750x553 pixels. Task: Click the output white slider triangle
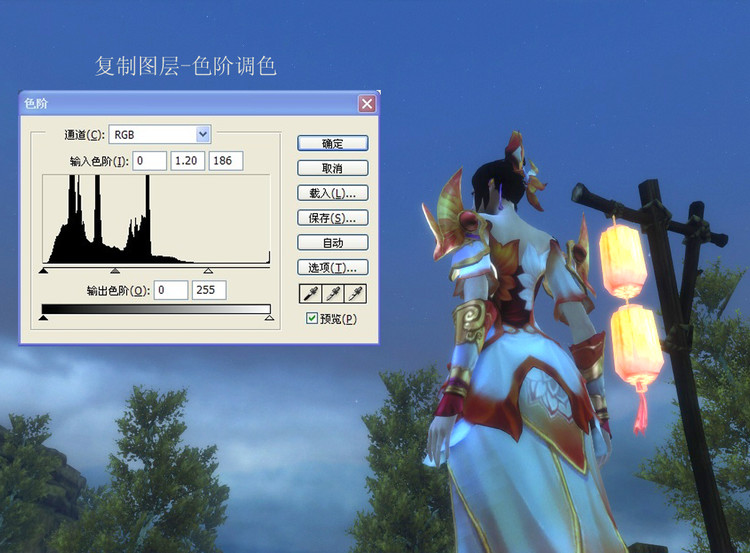coord(269,318)
